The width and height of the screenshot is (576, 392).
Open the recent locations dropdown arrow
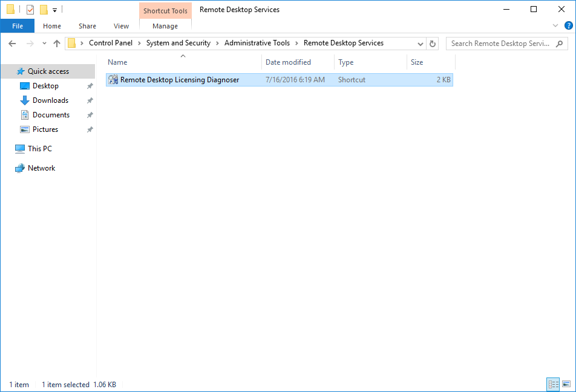pos(44,44)
